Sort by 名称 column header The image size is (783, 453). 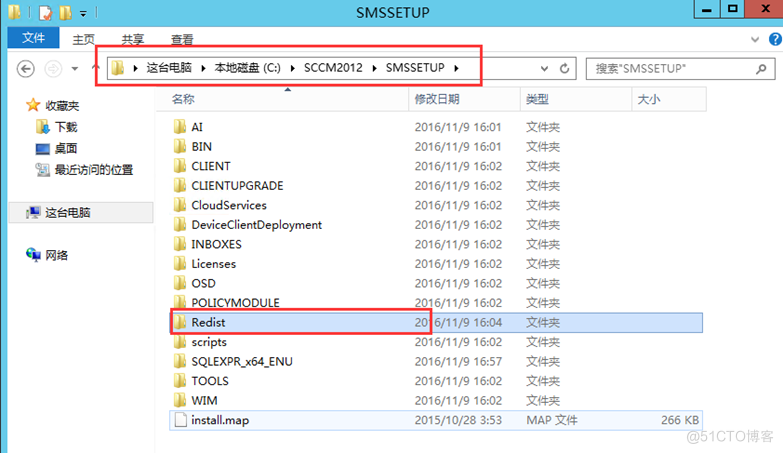click(283, 99)
